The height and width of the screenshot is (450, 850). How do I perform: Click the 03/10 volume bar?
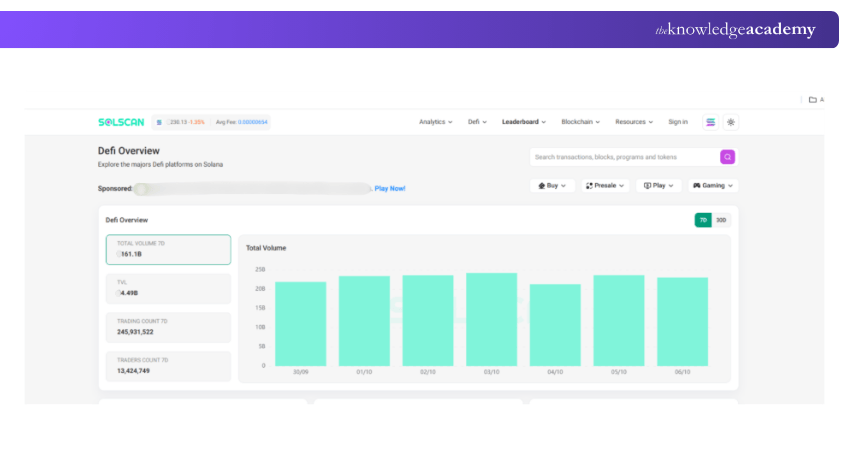coord(492,319)
